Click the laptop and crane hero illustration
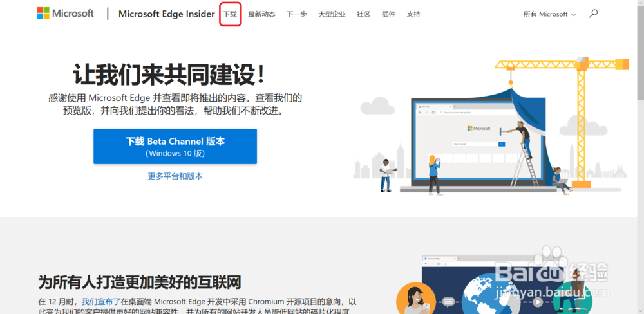The image size is (644, 314). click(491, 126)
